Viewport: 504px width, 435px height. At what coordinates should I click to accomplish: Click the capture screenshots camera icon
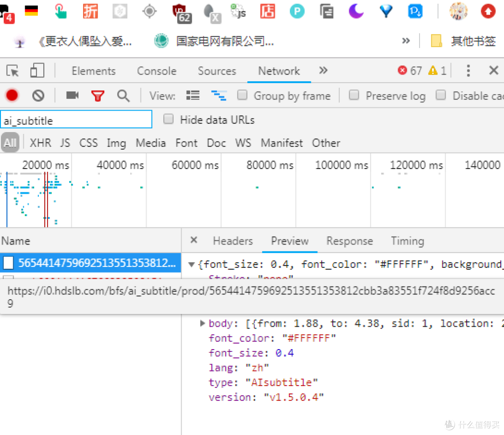[72, 95]
